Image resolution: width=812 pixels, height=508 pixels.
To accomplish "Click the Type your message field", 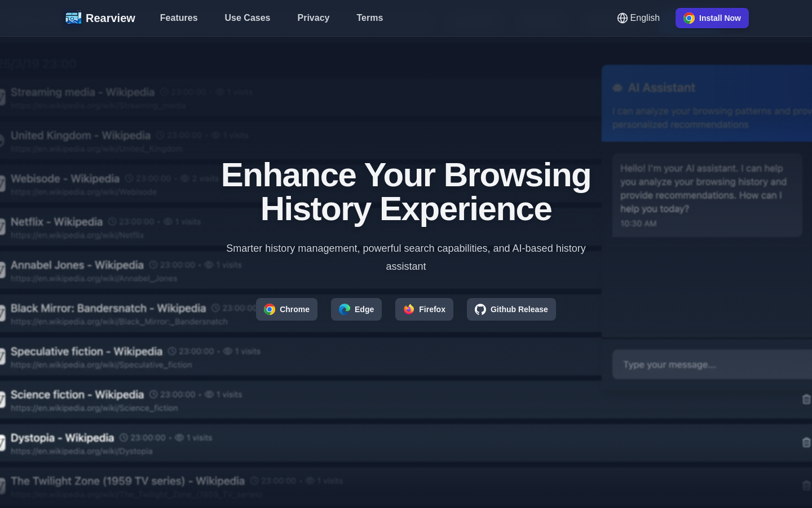I will 712,365.
